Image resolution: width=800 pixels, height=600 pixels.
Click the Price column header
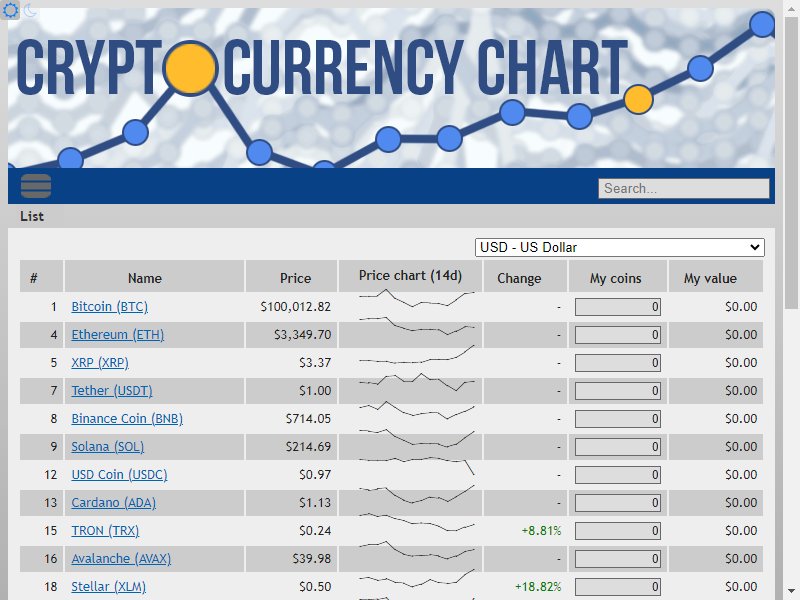tap(291, 278)
